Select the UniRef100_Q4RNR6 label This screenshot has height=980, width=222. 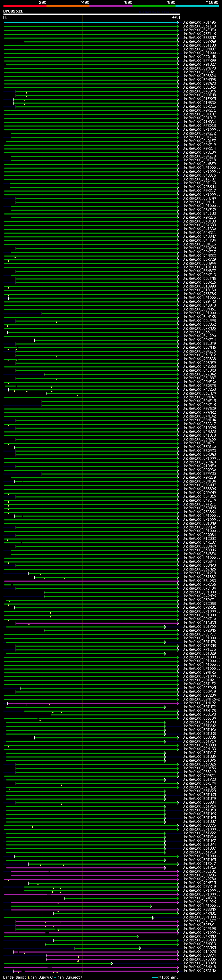pos(199,596)
